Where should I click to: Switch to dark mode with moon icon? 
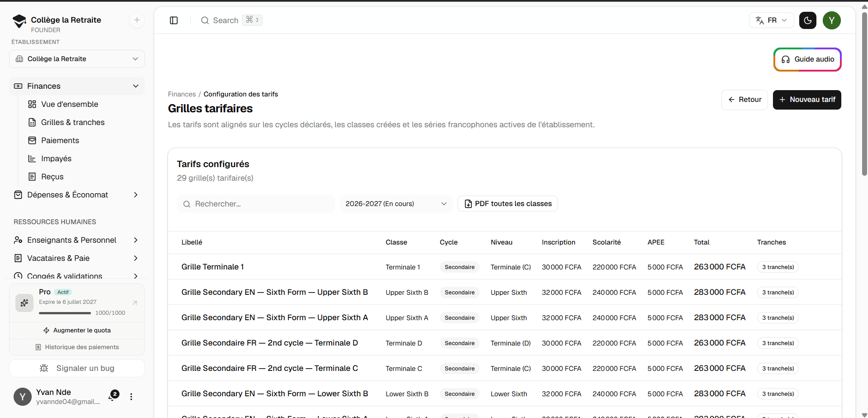point(808,20)
